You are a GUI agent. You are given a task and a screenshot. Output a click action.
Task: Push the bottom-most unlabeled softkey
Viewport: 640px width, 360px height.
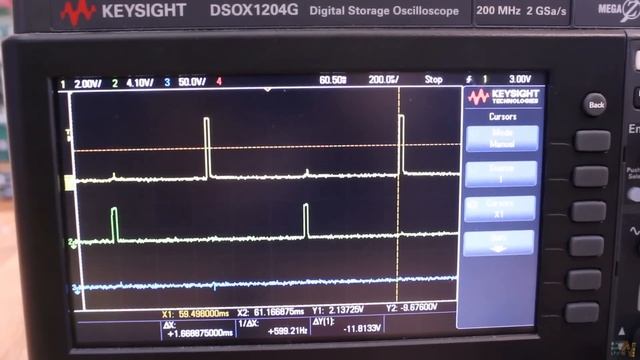(x=582, y=313)
